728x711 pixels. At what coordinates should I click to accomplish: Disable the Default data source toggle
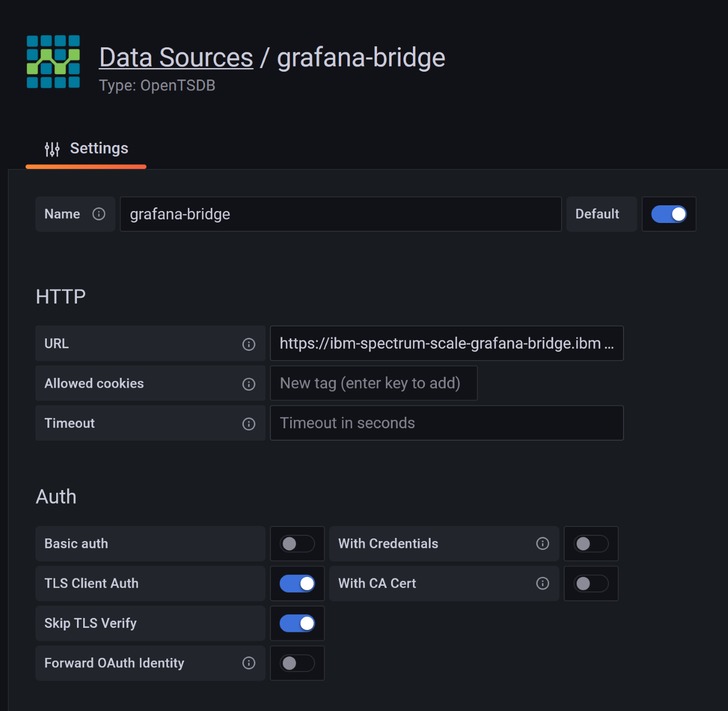[669, 214]
